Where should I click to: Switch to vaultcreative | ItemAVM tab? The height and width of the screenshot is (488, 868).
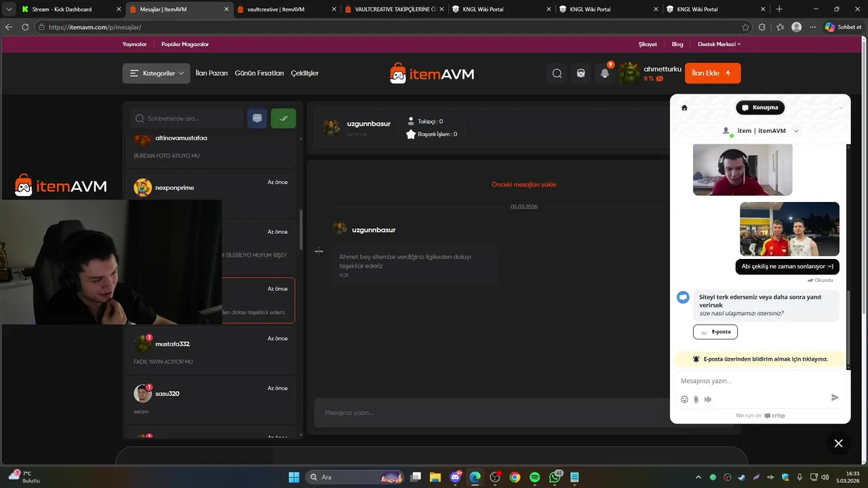click(x=285, y=9)
